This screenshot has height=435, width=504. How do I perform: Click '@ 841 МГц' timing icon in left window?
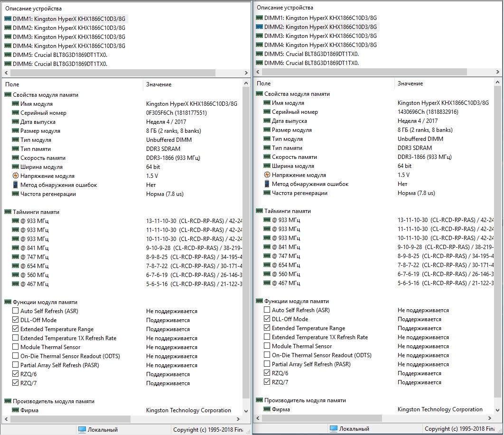tap(16, 248)
